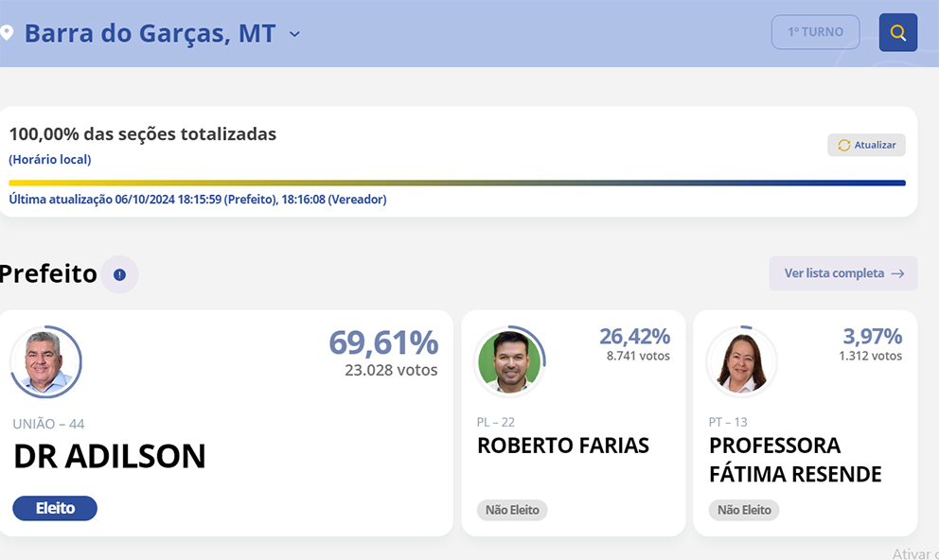Open the Barra do Garças, MT location title
The image size is (939, 560).
click(x=150, y=33)
